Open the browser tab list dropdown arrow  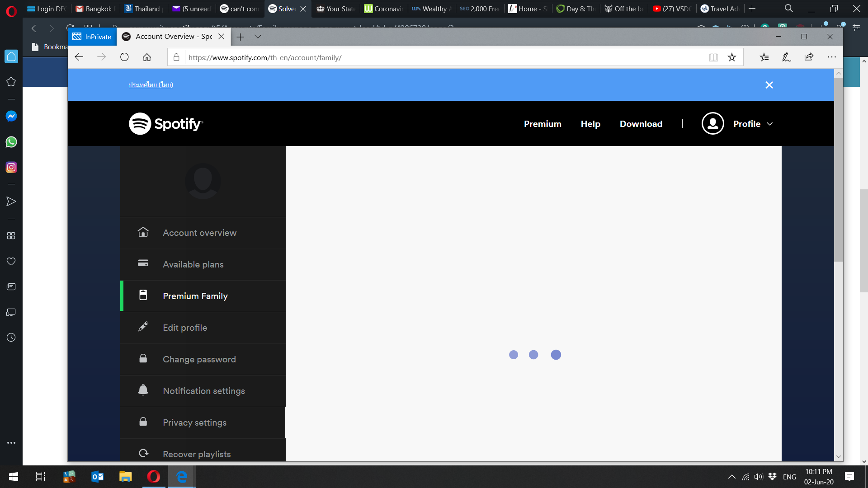258,37
